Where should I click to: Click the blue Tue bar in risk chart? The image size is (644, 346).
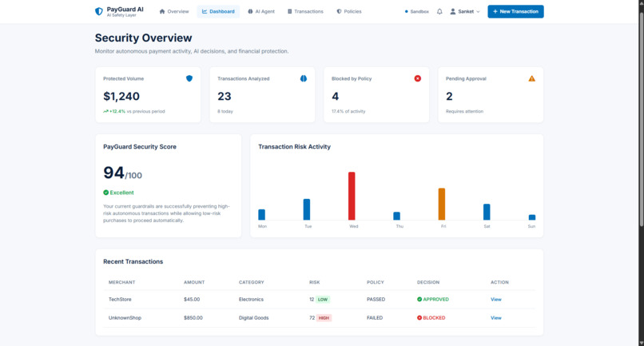pos(307,209)
